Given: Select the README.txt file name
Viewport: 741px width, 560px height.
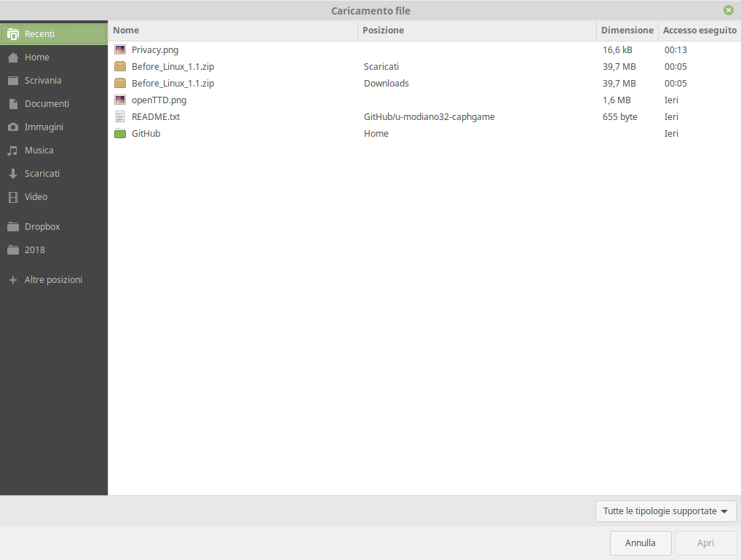Looking at the screenshot, I should [x=156, y=116].
